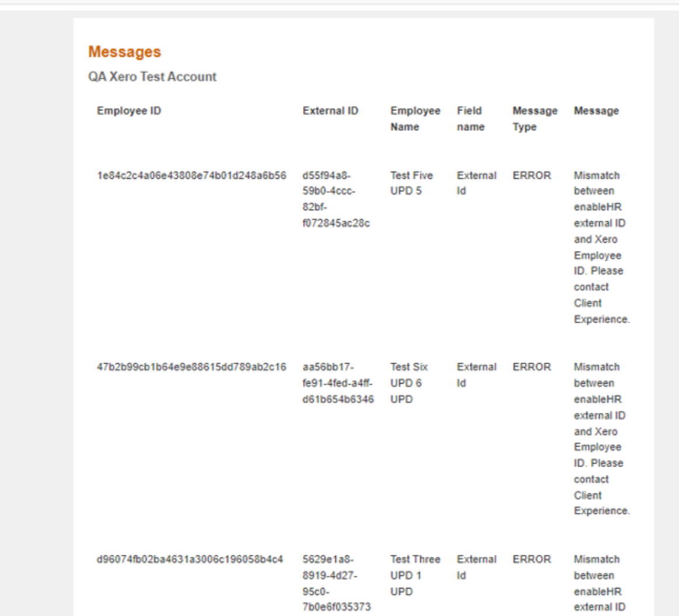
Task: Click ERROR type in Test Five row
Action: (532, 175)
